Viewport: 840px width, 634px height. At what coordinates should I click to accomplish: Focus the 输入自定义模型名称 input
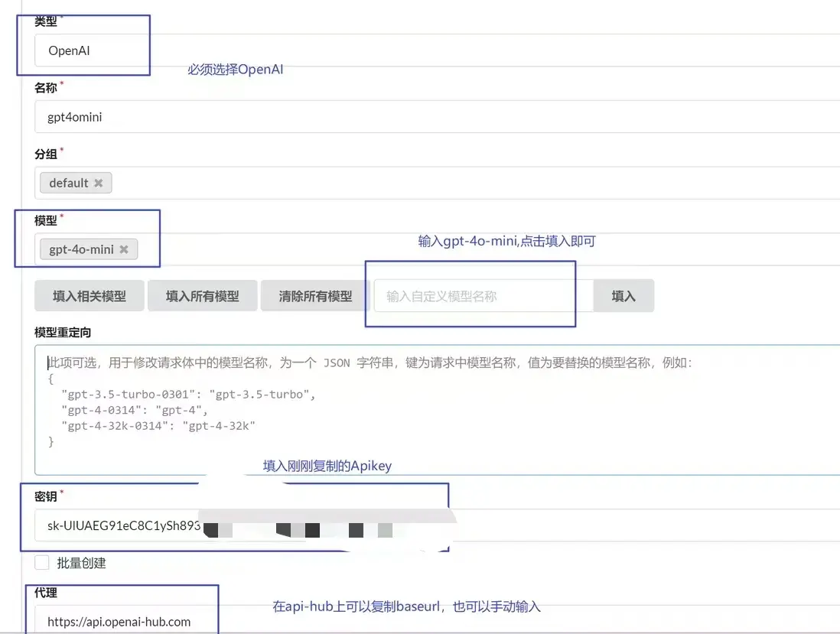(483, 295)
